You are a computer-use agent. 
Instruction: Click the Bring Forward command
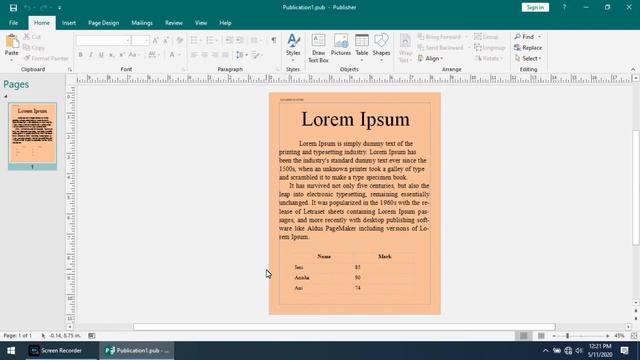pyautogui.click(x=439, y=37)
